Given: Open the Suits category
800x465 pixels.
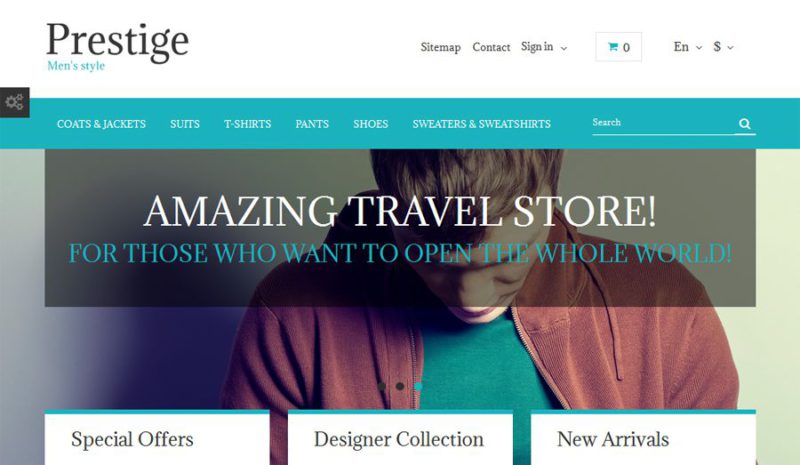Looking at the screenshot, I should click(185, 124).
